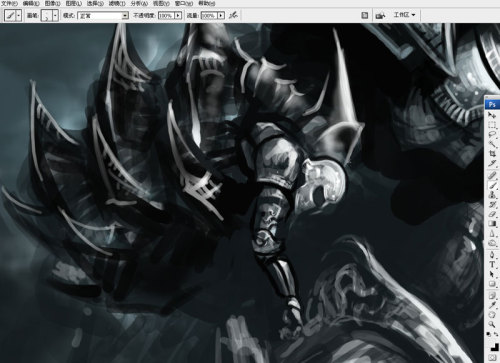The image size is (500, 363).
Task: Open the 滤镜 (Filter) menu
Action: pyautogui.click(x=117, y=3)
